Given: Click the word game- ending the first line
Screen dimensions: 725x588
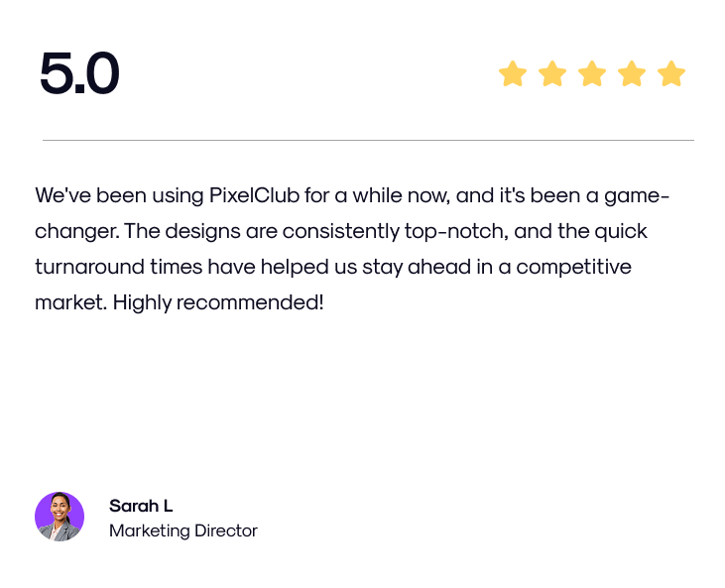Looking at the screenshot, I should [637, 195].
